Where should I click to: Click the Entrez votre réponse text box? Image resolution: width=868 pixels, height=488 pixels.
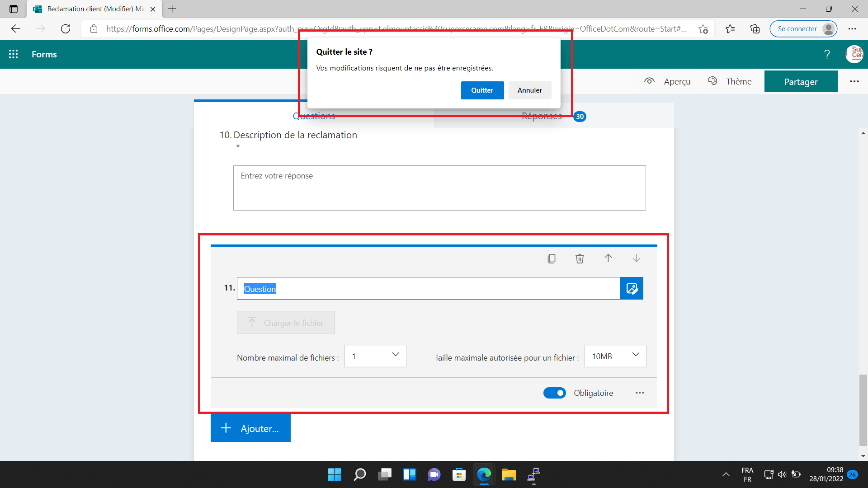tap(439, 188)
